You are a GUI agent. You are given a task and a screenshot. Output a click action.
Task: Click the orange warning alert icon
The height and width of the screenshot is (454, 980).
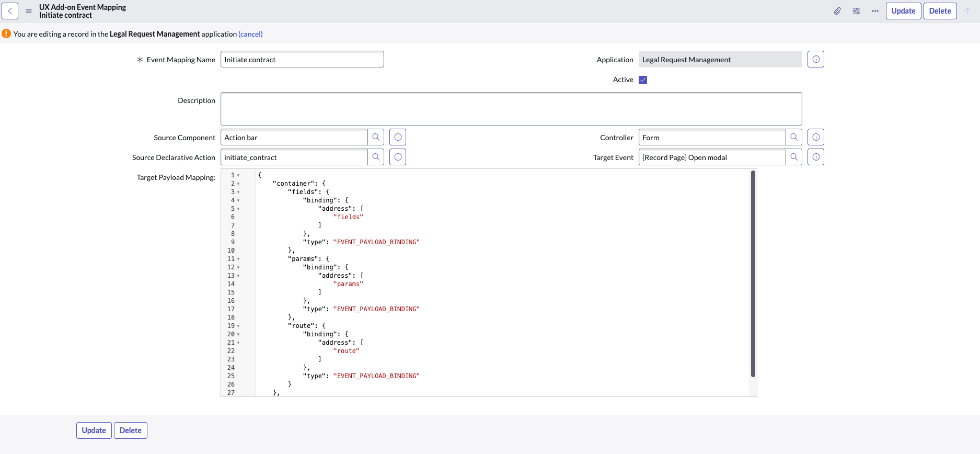[6, 33]
